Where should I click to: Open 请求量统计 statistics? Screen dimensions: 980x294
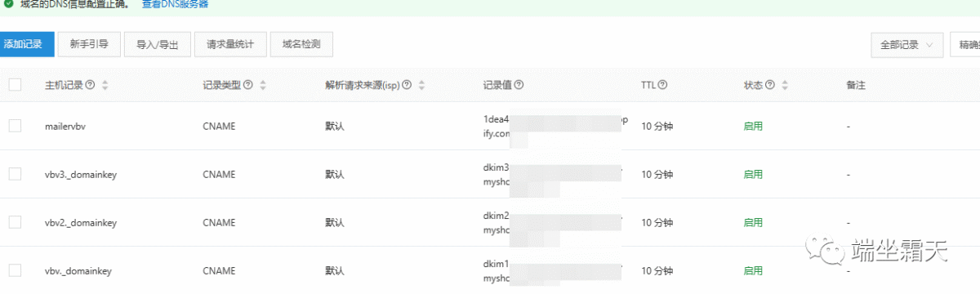pyautogui.click(x=230, y=44)
